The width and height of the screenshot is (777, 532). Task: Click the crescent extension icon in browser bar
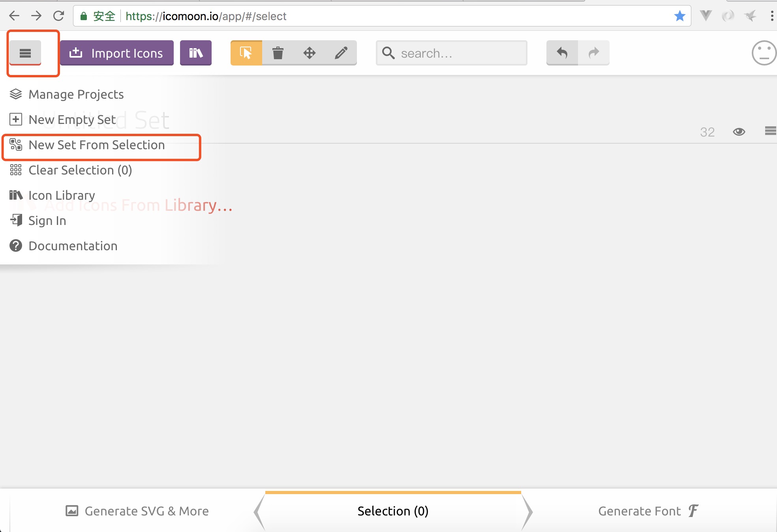click(728, 16)
